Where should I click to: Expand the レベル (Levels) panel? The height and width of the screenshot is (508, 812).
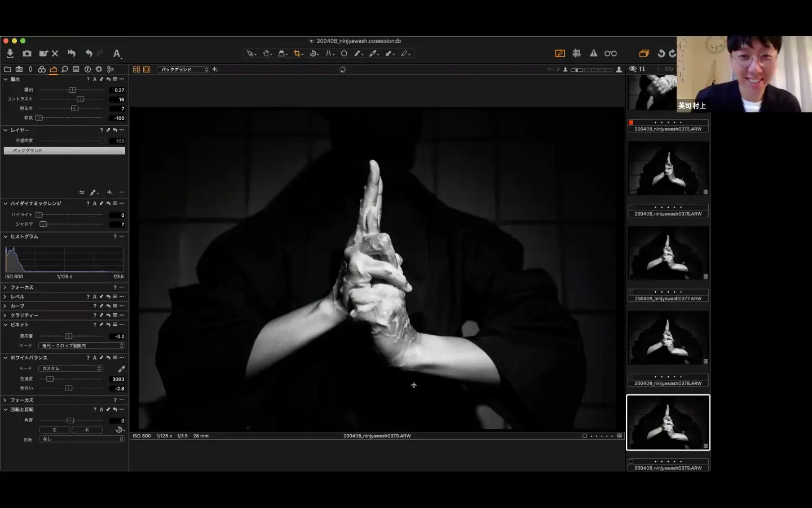coord(6,297)
